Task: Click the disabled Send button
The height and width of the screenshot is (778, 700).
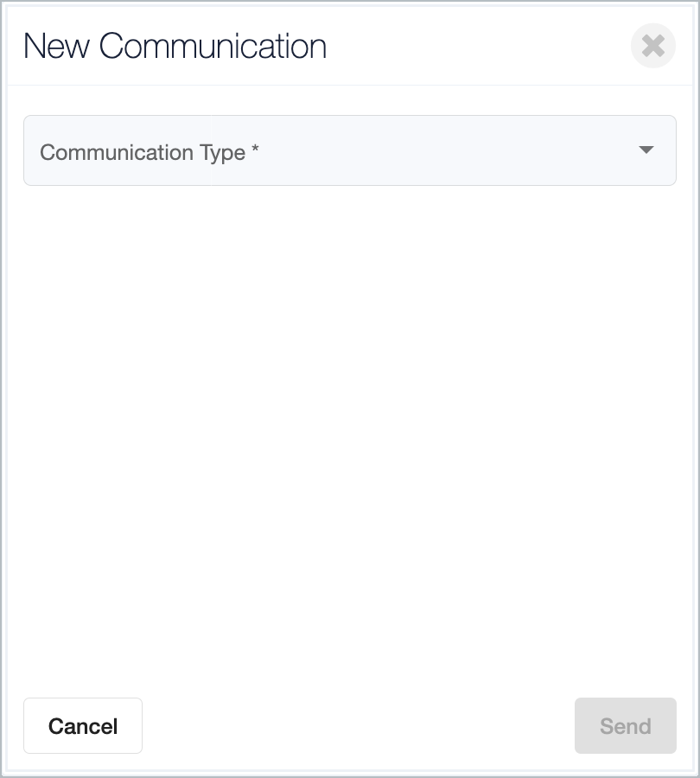Action: (625, 725)
